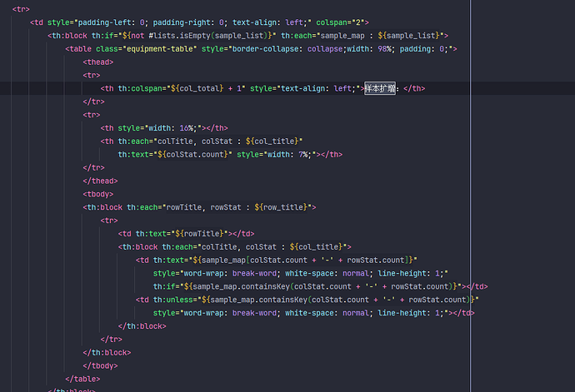Click the opening <tbody> tag

[x=99, y=194]
